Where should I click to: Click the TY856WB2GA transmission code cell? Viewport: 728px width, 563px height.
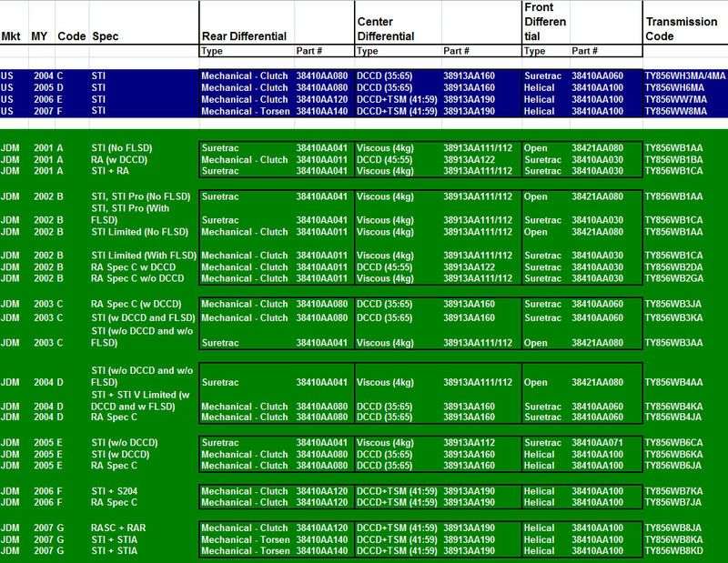pos(677,278)
